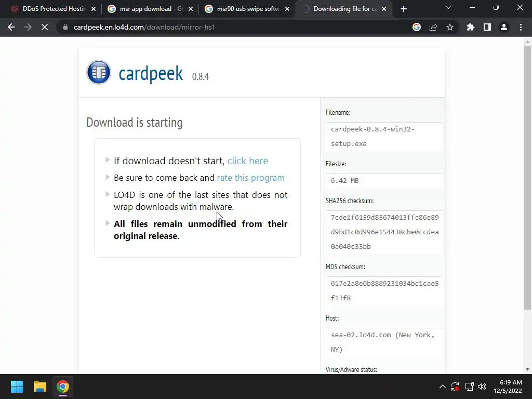Click the scrollbar up arrow
The image size is (532, 399).
coord(527,42)
